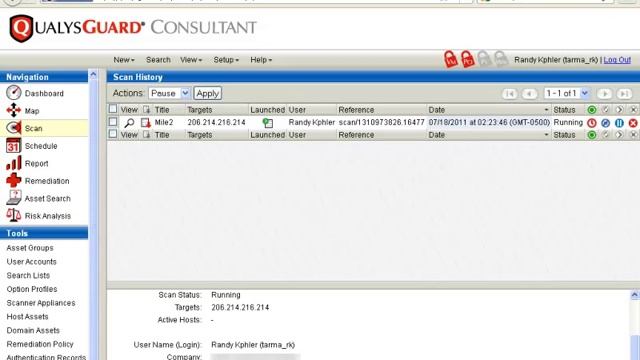Open Remediation Policy under Tools

coord(40,344)
